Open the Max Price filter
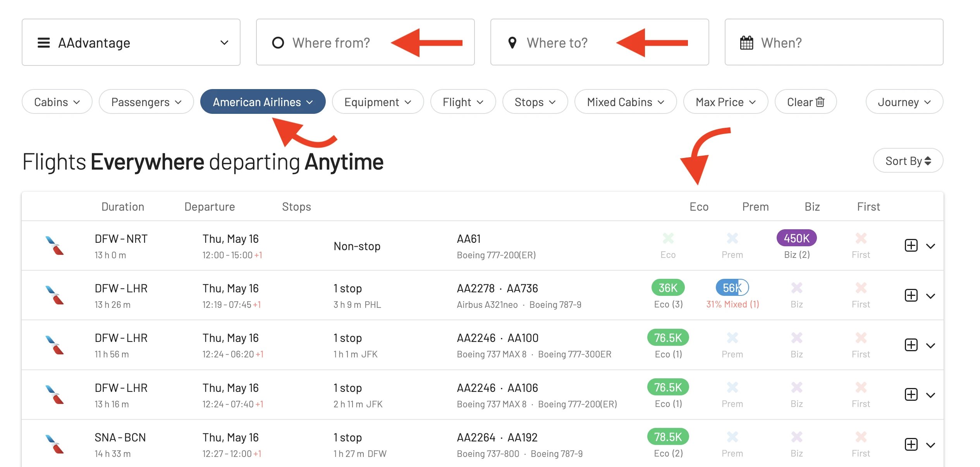980x467 pixels. pyautogui.click(x=726, y=102)
